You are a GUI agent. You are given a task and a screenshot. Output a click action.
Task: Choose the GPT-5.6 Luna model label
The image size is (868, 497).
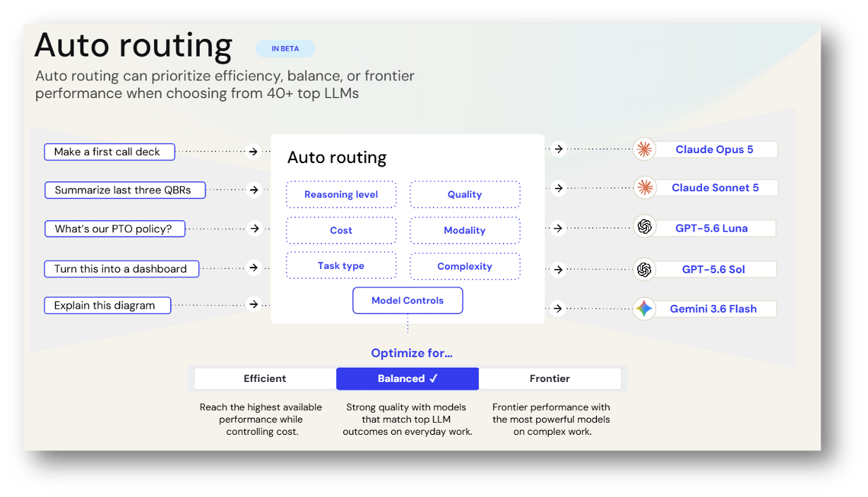click(x=712, y=228)
